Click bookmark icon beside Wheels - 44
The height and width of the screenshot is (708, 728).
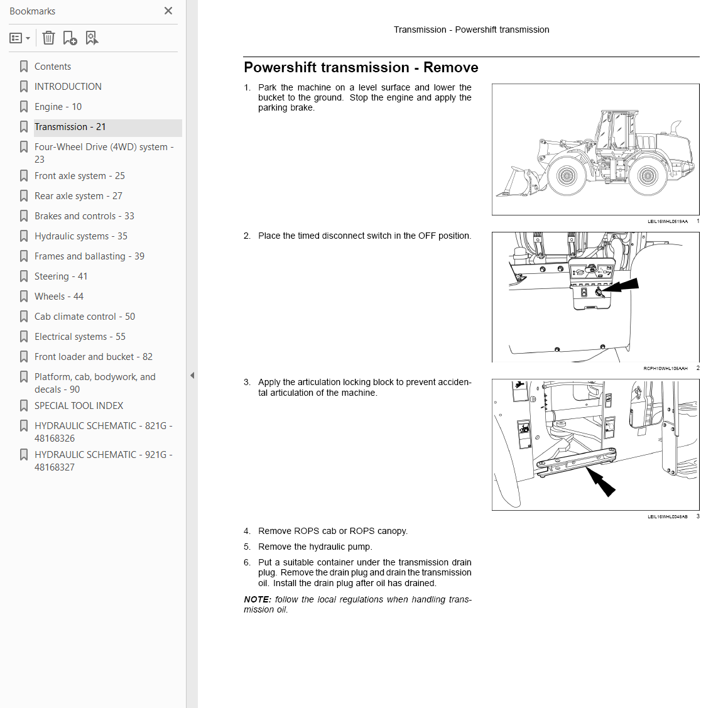(24, 296)
